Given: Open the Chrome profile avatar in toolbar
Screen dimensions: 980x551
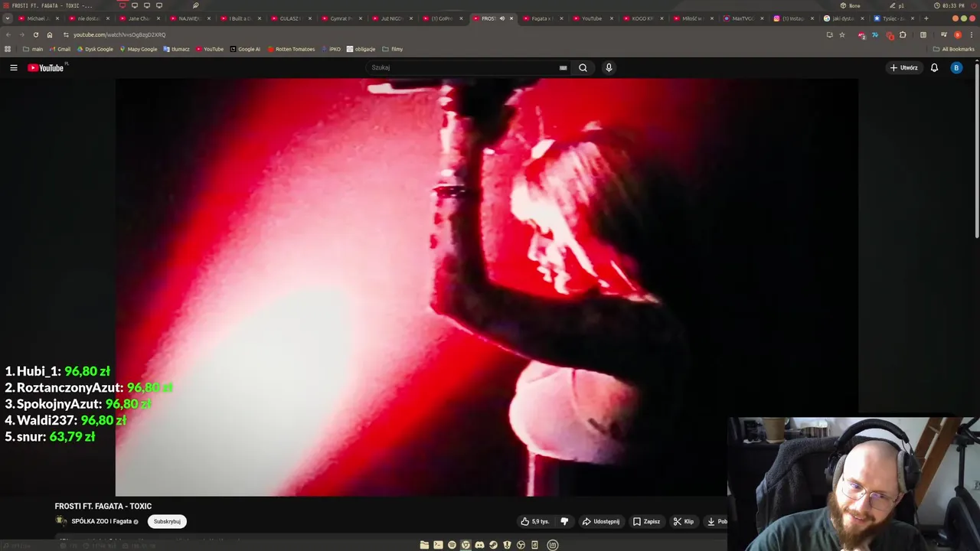Looking at the screenshot, I should [958, 34].
